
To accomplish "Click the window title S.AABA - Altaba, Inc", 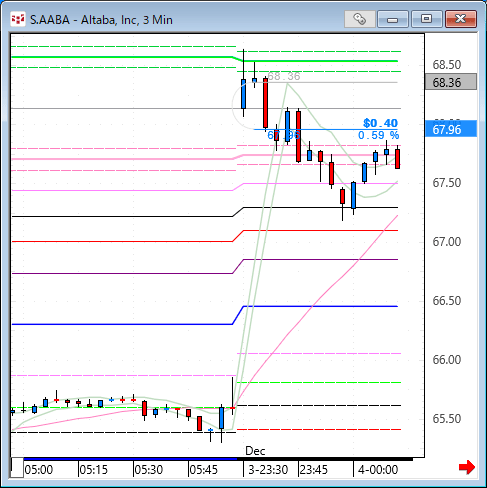I will pos(101,20).
